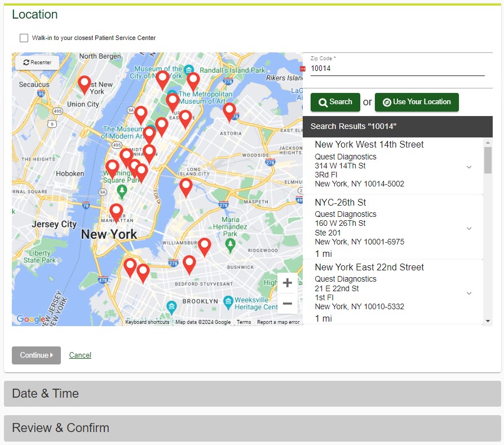The image size is (504, 445).
Task: Click the map pin near Astoria
Action: tap(229, 112)
